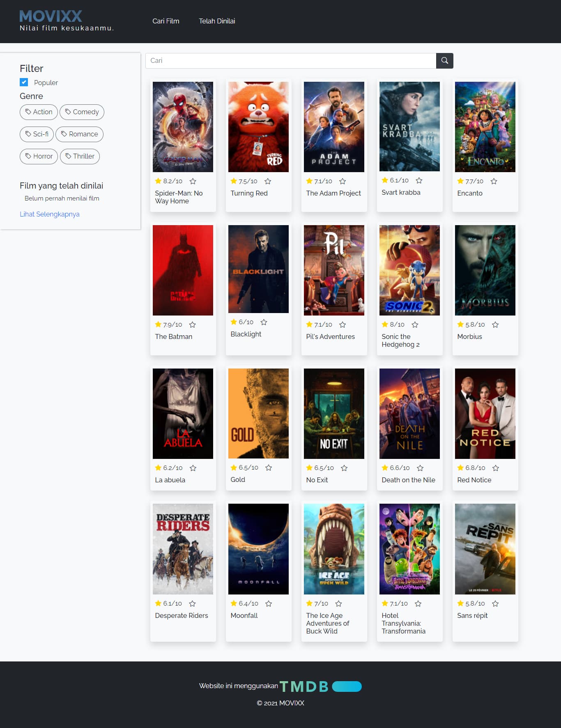Open the Spider-Man: No Way Home poster
This screenshot has height=728, width=561.
[x=183, y=127]
